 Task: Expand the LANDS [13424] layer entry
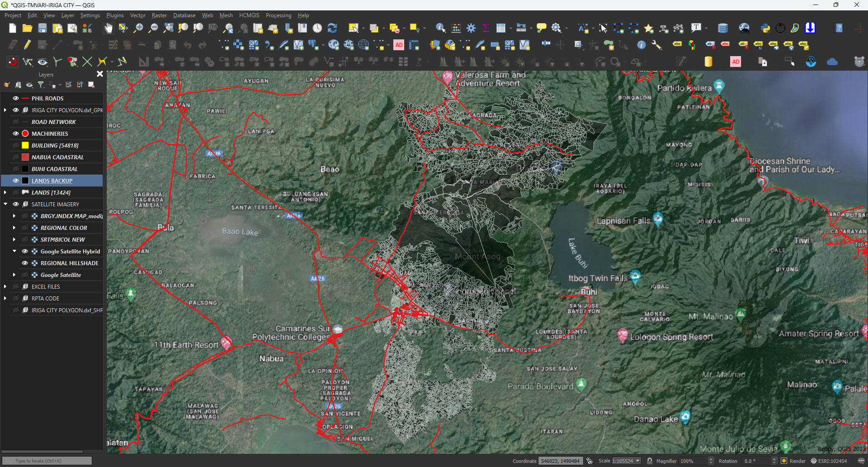pyautogui.click(x=5, y=192)
